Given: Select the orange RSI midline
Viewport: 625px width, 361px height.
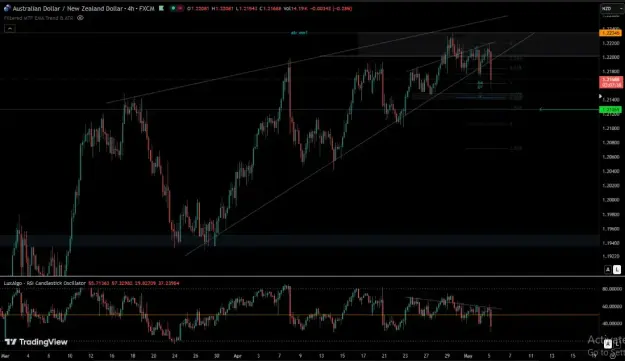Looking at the screenshot, I should click(x=299, y=315).
